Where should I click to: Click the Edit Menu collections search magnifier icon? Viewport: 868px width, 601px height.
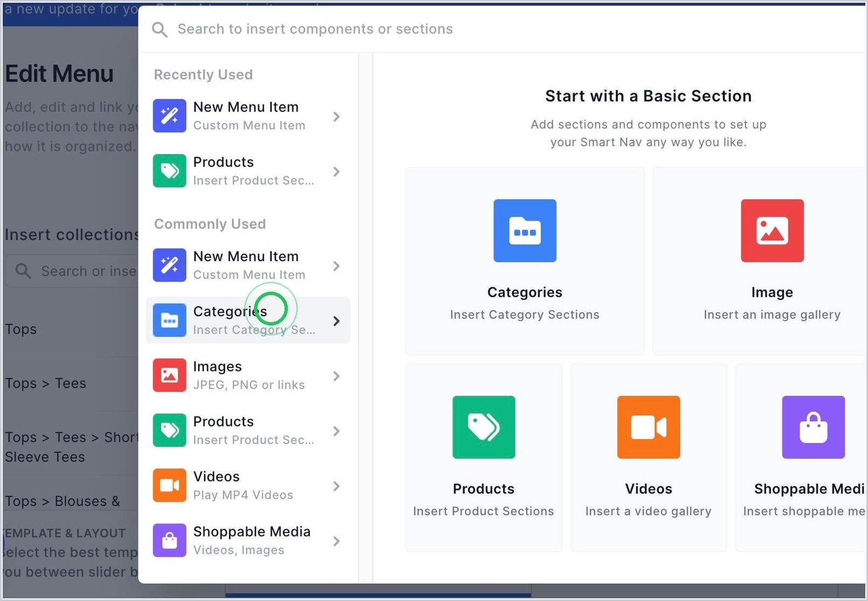click(x=23, y=271)
